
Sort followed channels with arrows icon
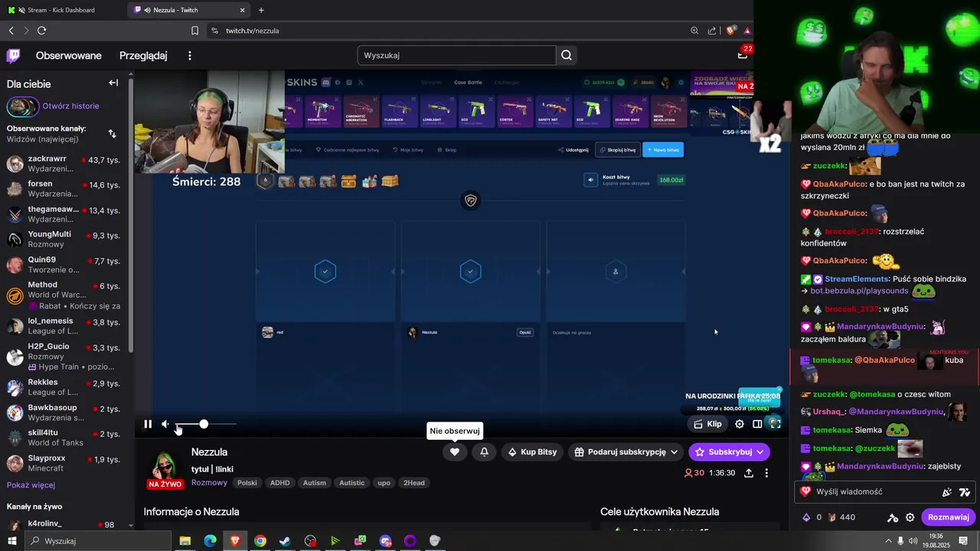pyautogui.click(x=113, y=134)
